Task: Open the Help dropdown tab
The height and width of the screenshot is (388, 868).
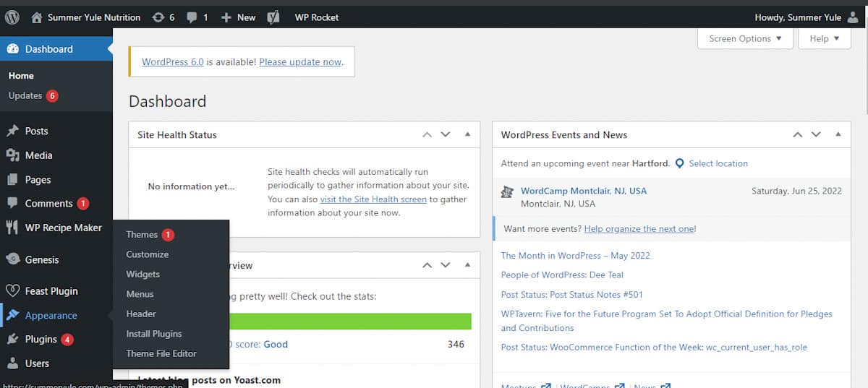Action: click(825, 38)
